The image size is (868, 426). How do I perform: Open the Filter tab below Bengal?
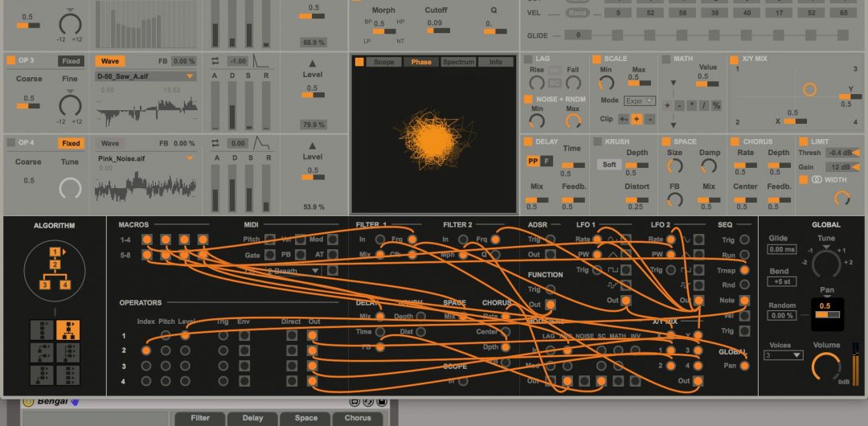200,418
